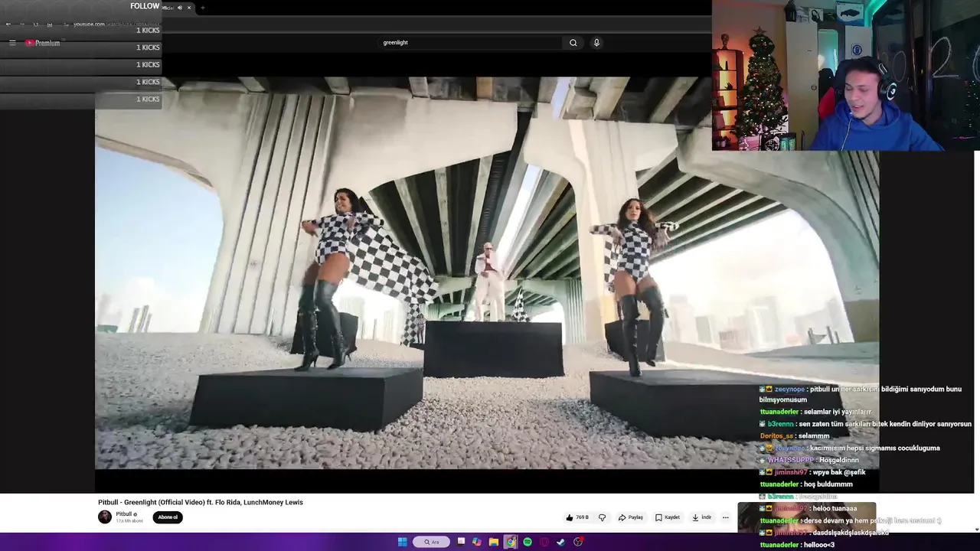Save the video with Kaydet

pyautogui.click(x=668, y=517)
